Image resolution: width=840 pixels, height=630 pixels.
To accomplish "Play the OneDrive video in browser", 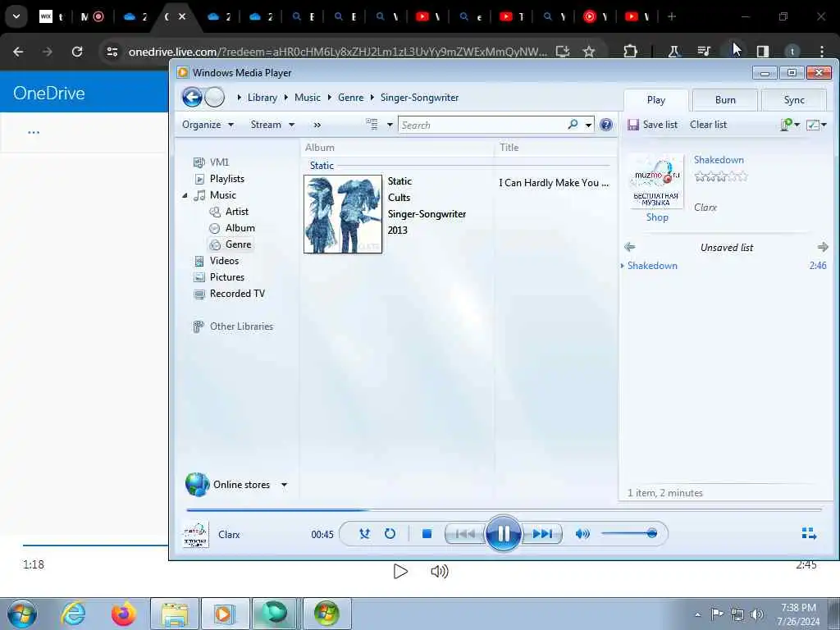I will [x=400, y=572].
